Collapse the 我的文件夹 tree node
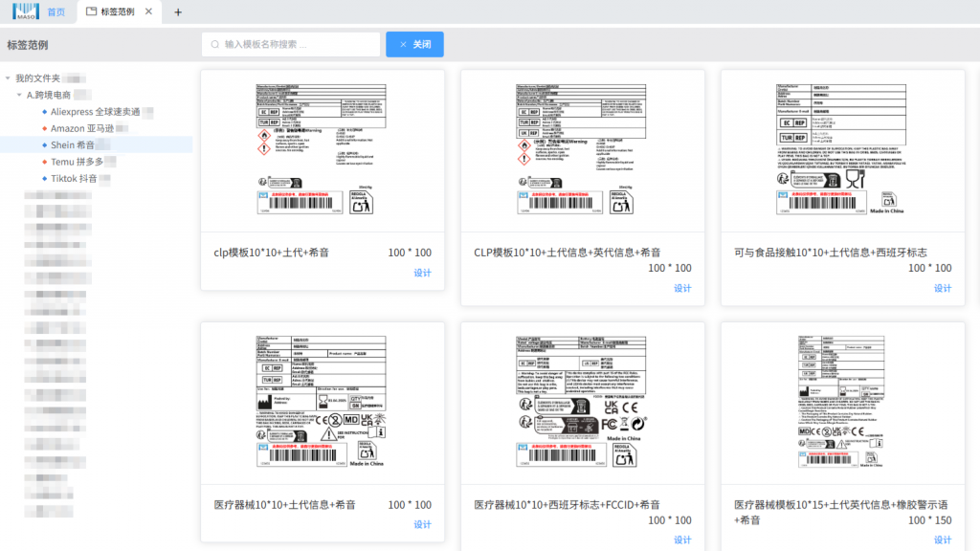Viewport: 980px width, 551px height. [8, 78]
